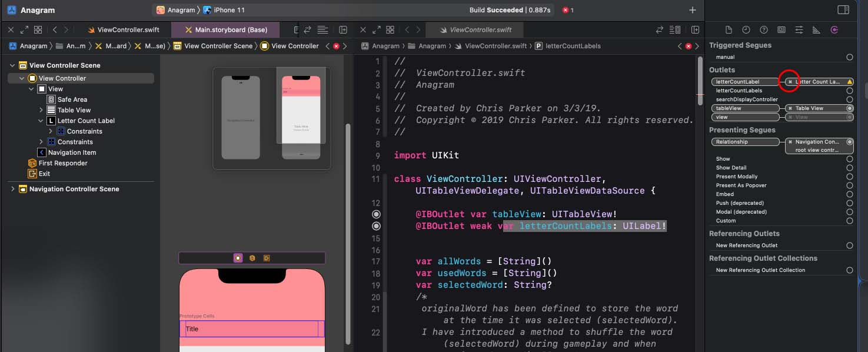Click the red error count indicator in toolbar
Screen dimensions: 868x352
pyautogui.click(x=568, y=10)
